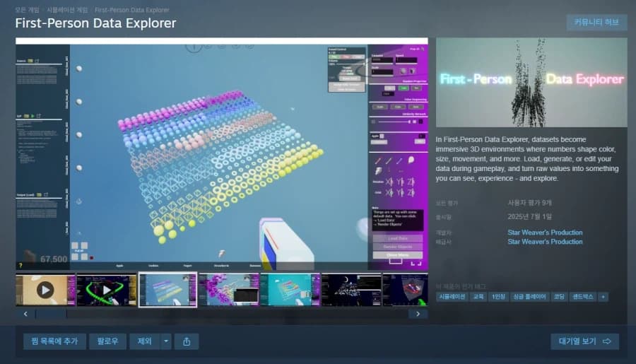This screenshot has height=364, width=636.
Task: Select the teal background grid thumbnail
Action: [290, 290]
